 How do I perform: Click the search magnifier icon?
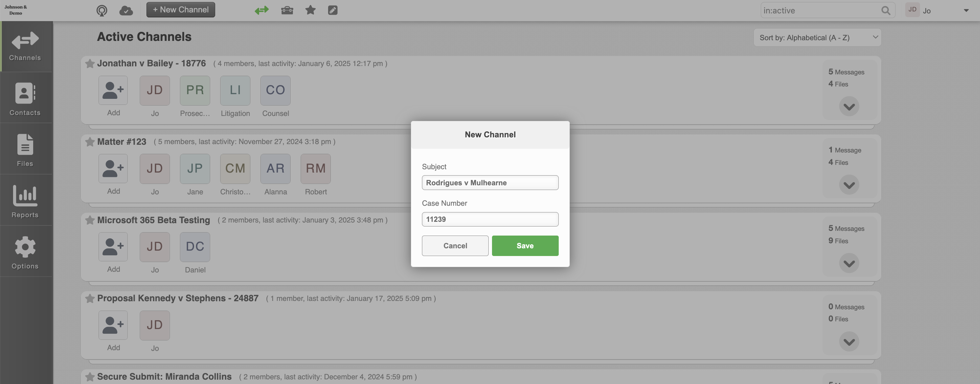point(885,10)
